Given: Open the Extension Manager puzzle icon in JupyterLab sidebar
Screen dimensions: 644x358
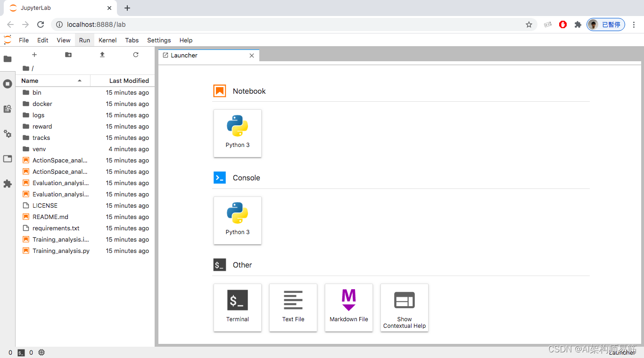Looking at the screenshot, I should click(8, 184).
